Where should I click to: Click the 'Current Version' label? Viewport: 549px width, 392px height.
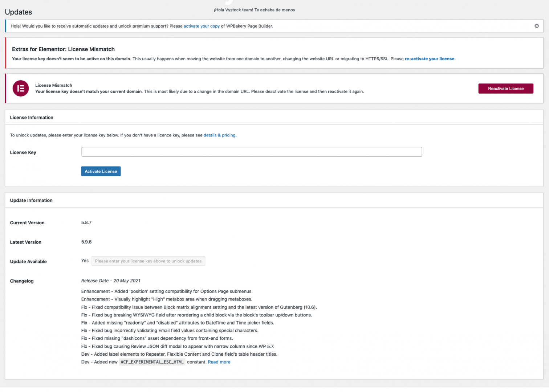click(x=27, y=223)
